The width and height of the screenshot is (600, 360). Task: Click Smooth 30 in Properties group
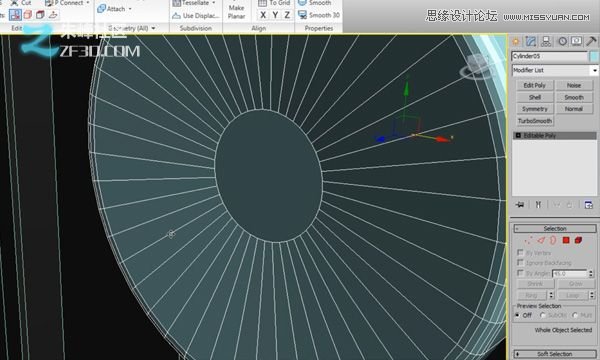point(319,15)
